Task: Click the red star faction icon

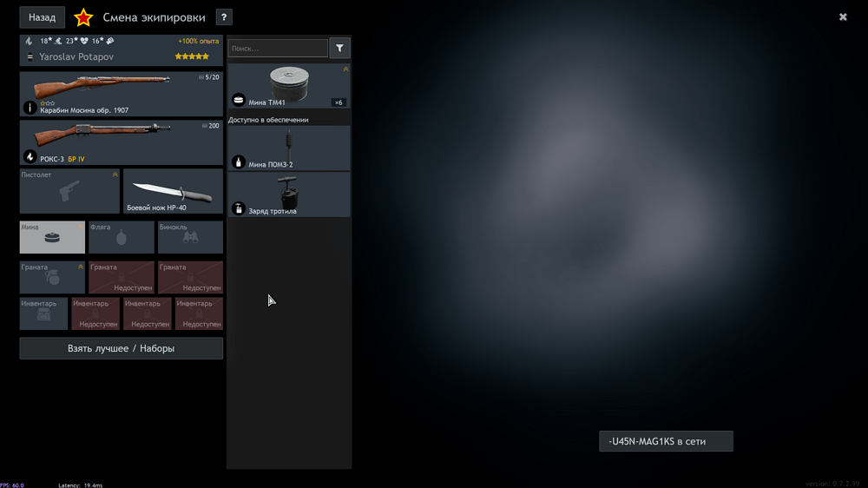Action: [x=83, y=17]
